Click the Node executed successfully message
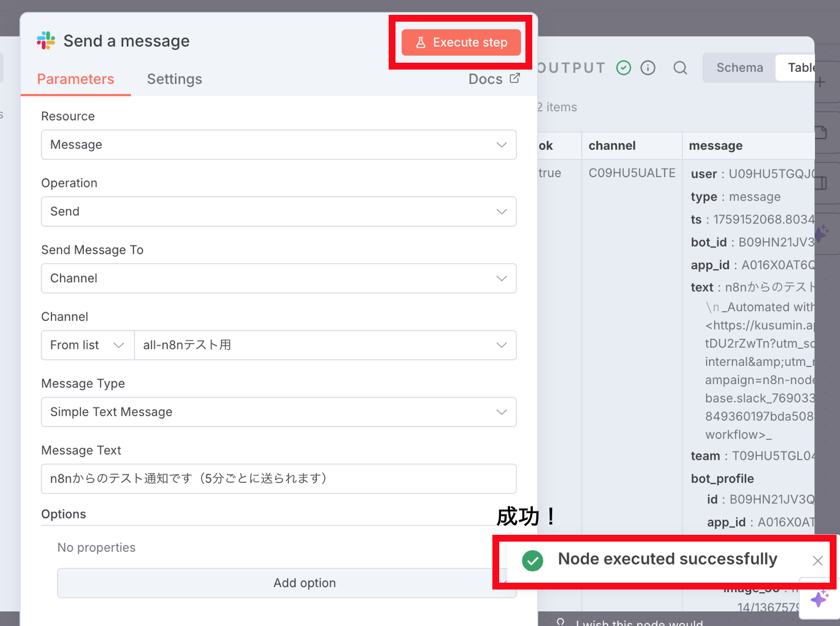The image size is (840, 626). [x=667, y=559]
